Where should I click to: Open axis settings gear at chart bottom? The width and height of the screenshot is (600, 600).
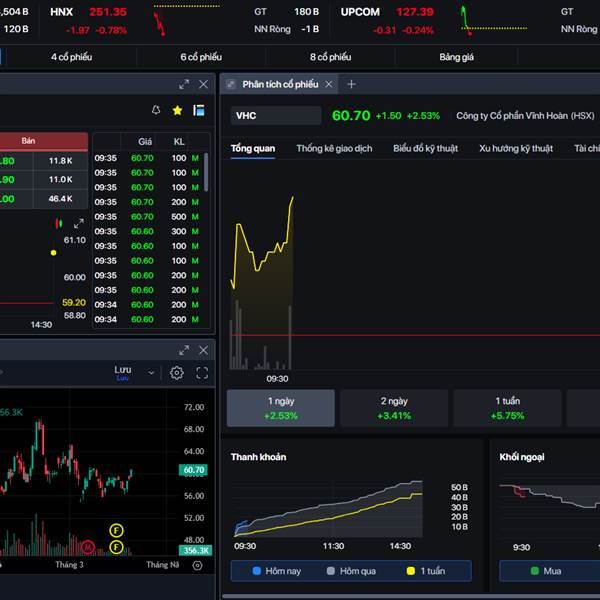click(x=197, y=565)
